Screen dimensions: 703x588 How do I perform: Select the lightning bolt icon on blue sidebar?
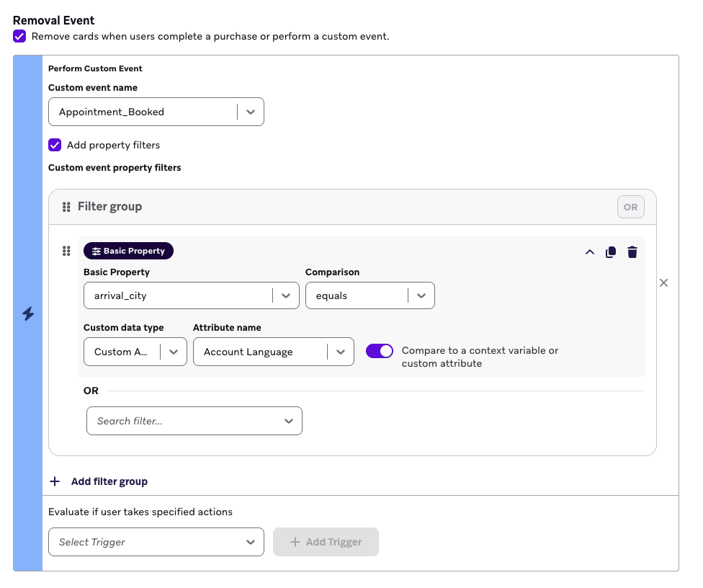click(27, 313)
